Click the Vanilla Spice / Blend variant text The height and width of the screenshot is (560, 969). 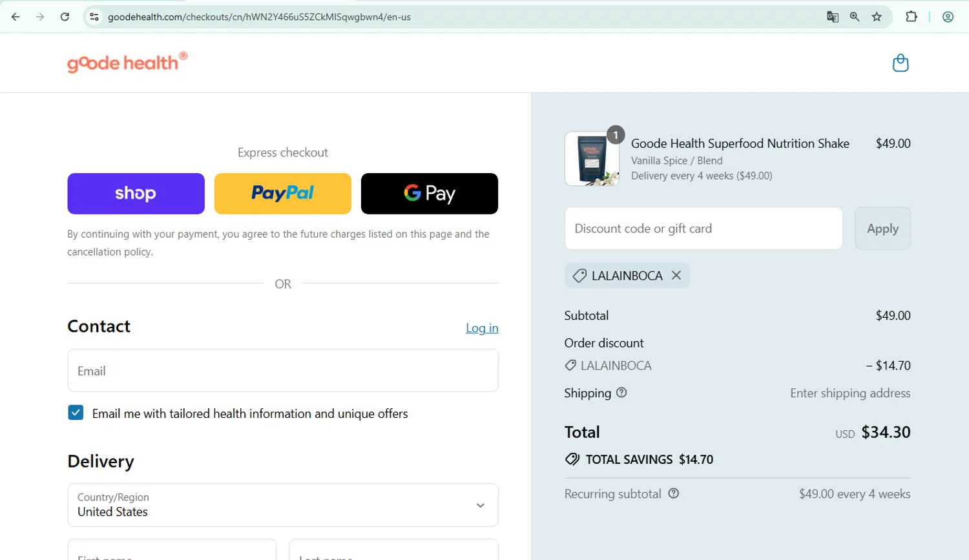676,161
